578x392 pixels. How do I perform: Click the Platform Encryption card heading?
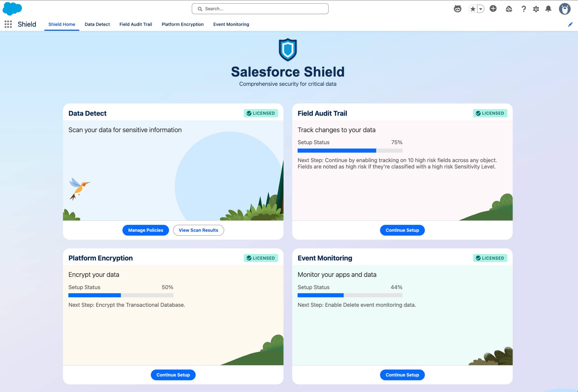(100, 258)
